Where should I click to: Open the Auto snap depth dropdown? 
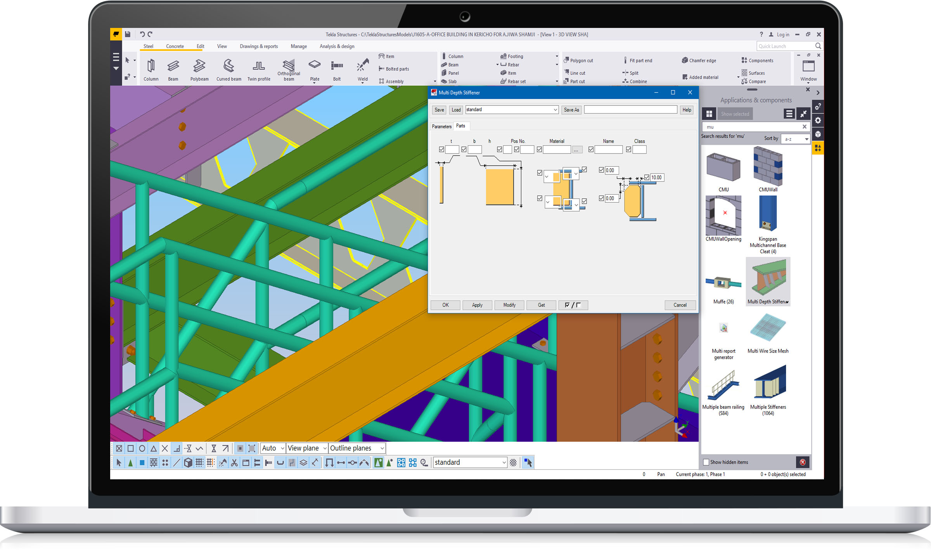click(x=273, y=448)
